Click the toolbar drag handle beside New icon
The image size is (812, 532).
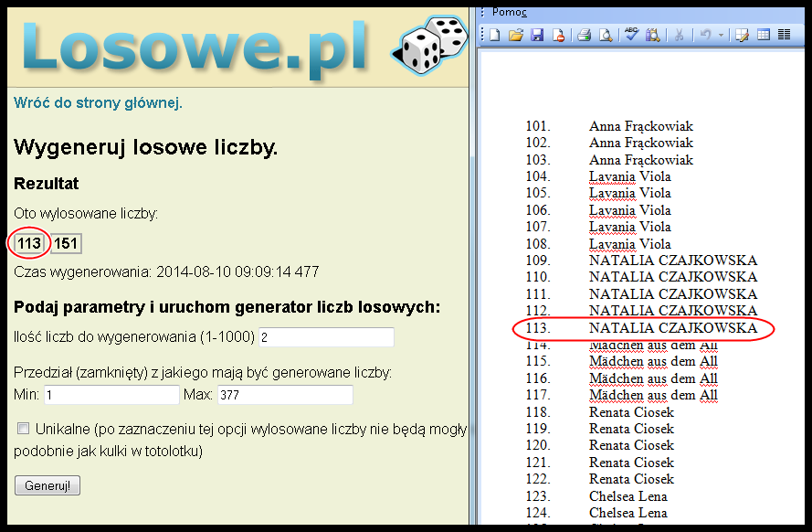482,36
